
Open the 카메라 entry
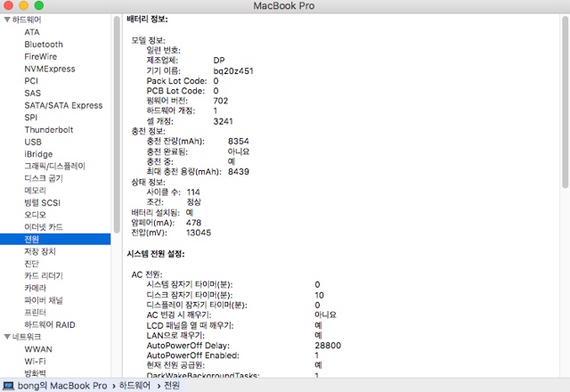click(x=35, y=289)
